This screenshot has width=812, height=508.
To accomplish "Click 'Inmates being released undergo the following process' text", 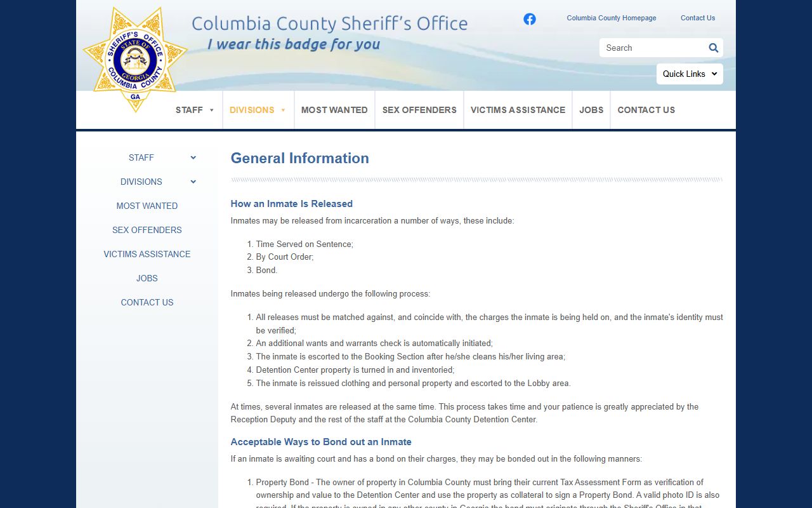I will point(330,294).
